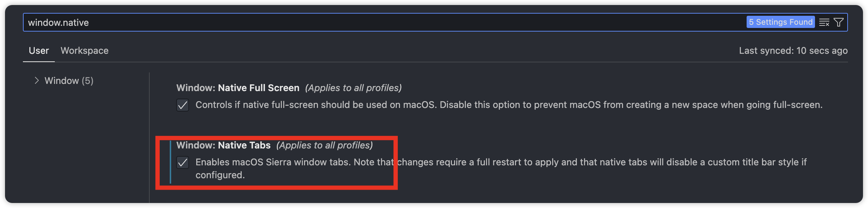Click Applies to all profiles beside Full Screen
The width and height of the screenshot is (868, 208).
(353, 88)
